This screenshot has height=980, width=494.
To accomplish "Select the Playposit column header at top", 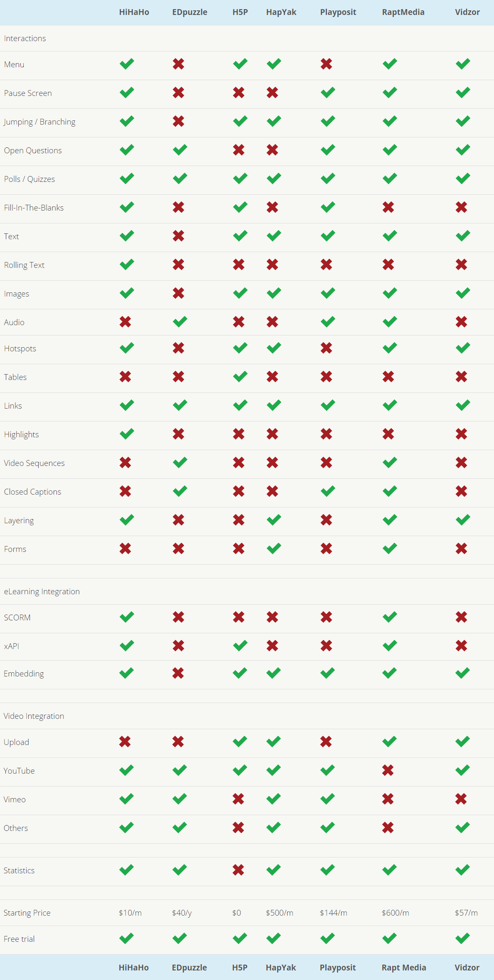I will tap(338, 12).
